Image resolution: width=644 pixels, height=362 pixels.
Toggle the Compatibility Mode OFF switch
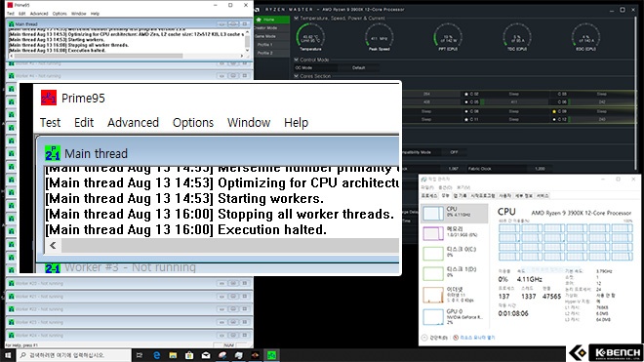[454, 152]
